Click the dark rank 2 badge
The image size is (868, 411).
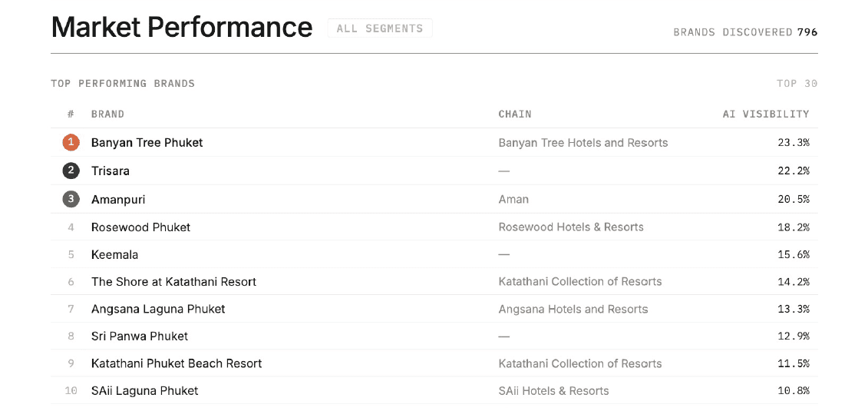click(71, 171)
